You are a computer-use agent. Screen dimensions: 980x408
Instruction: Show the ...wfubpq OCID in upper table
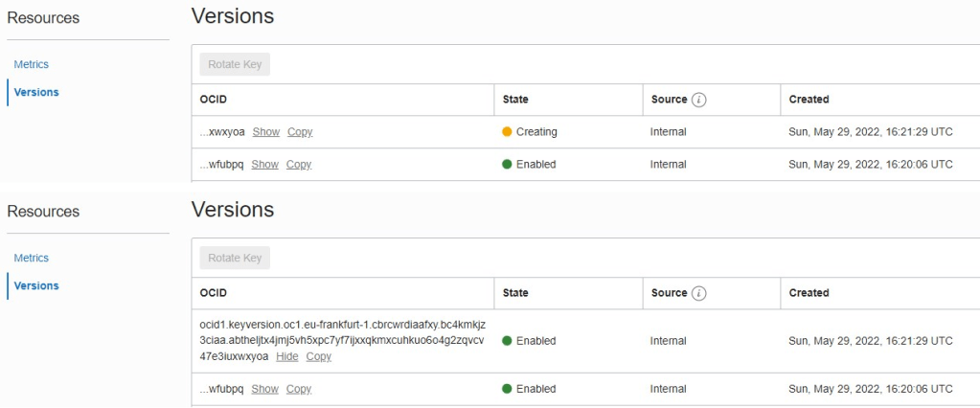coord(264,165)
